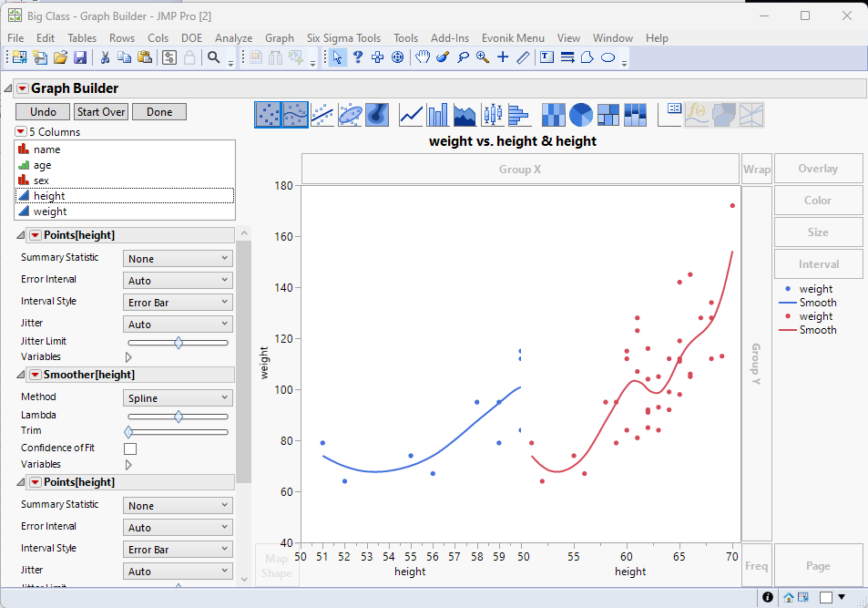This screenshot has height=608, width=868.
Task: Open the Smoother[height] red triangle menu
Action: tap(35, 375)
